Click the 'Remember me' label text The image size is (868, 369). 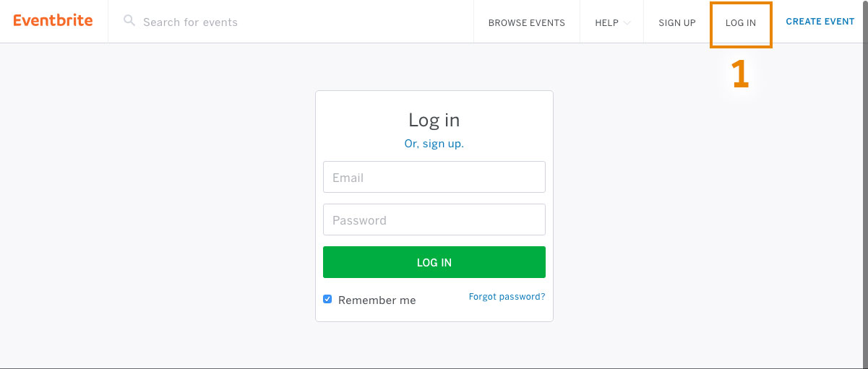[377, 300]
